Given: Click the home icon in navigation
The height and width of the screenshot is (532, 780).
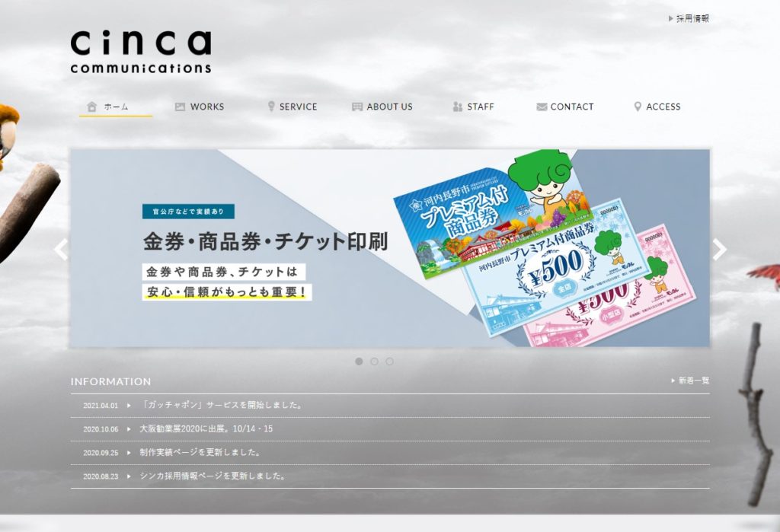Looking at the screenshot, I should coord(92,107).
